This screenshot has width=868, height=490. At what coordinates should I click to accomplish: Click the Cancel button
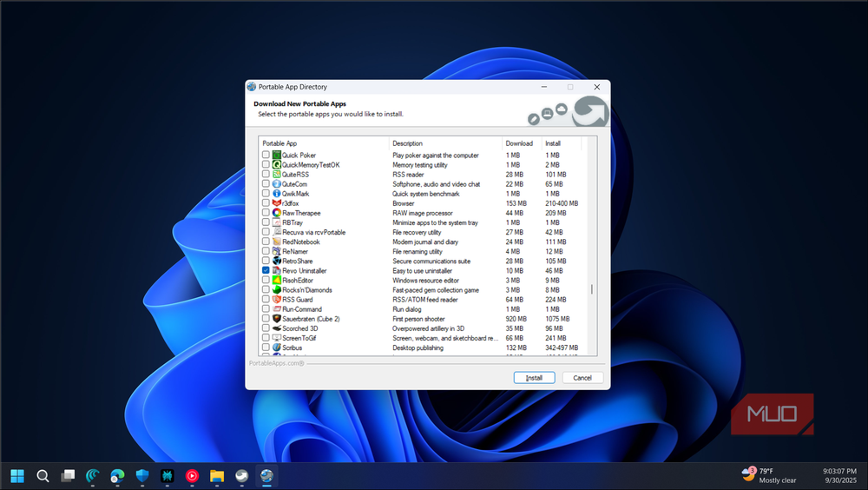point(582,377)
